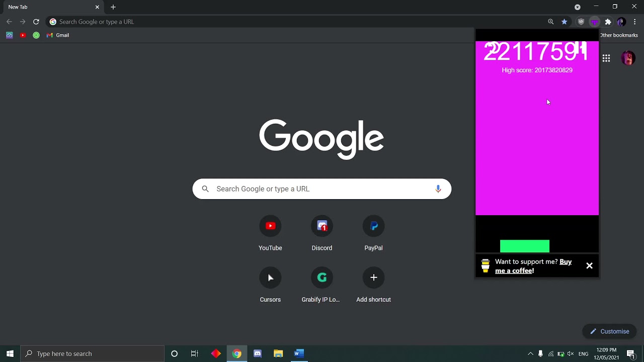644x362 pixels.
Task: Open the purple game extension icon
Action: [594, 22]
